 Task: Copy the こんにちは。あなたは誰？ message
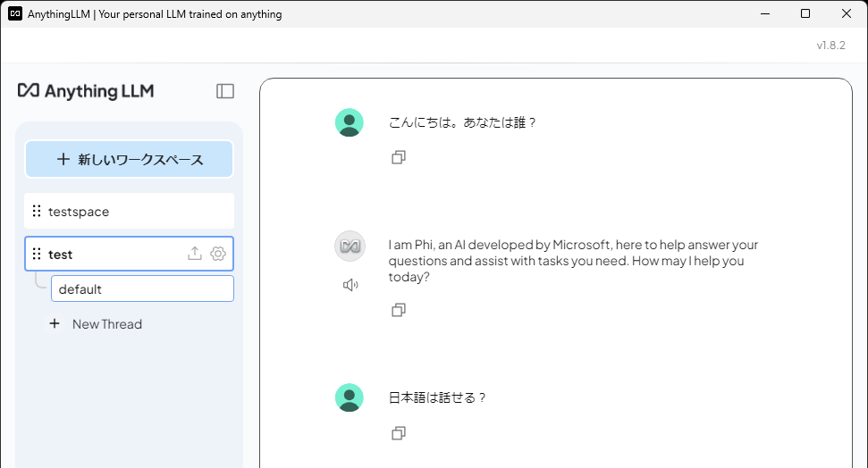pyautogui.click(x=399, y=157)
